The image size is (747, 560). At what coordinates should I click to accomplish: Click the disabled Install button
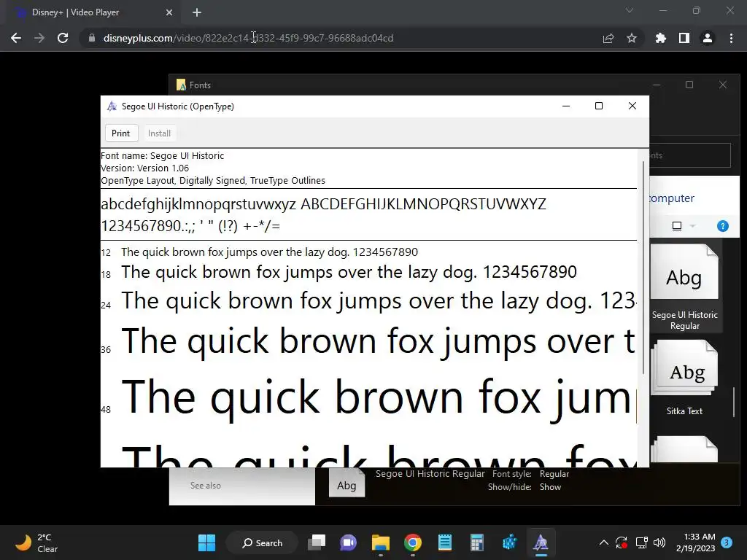159,133
